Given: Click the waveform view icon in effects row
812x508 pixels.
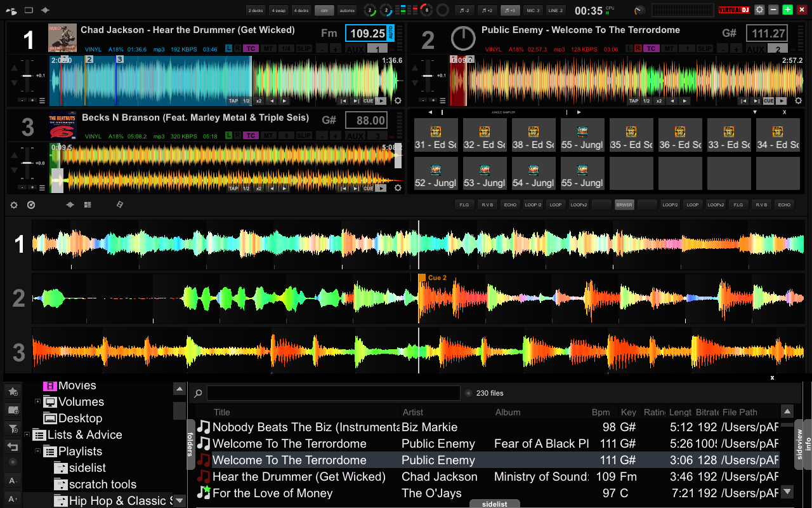Looking at the screenshot, I should pos(70,204).
